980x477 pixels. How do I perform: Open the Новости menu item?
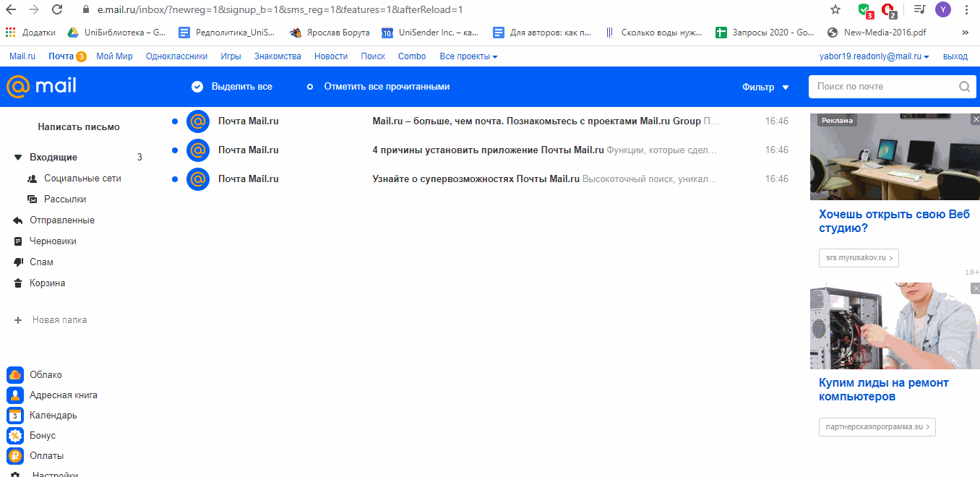click(x=331, y=56)
